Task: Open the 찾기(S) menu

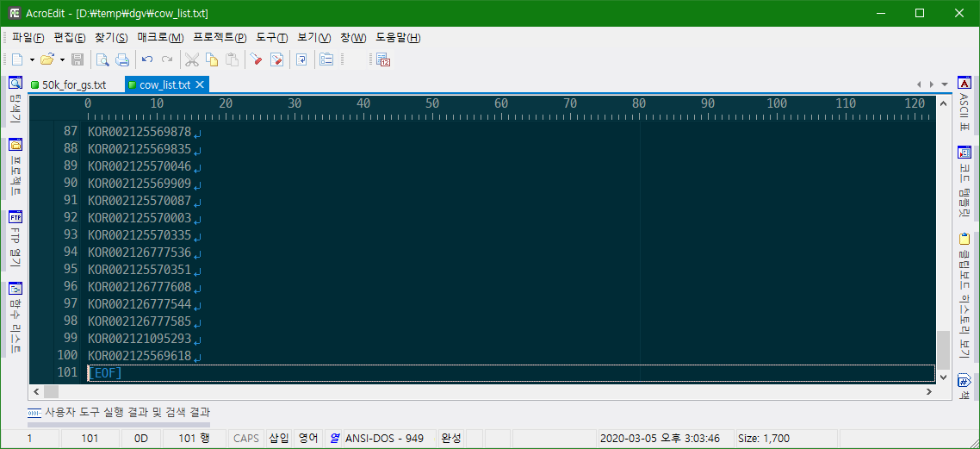Action: pyautogui.click(x=111, y=38)
